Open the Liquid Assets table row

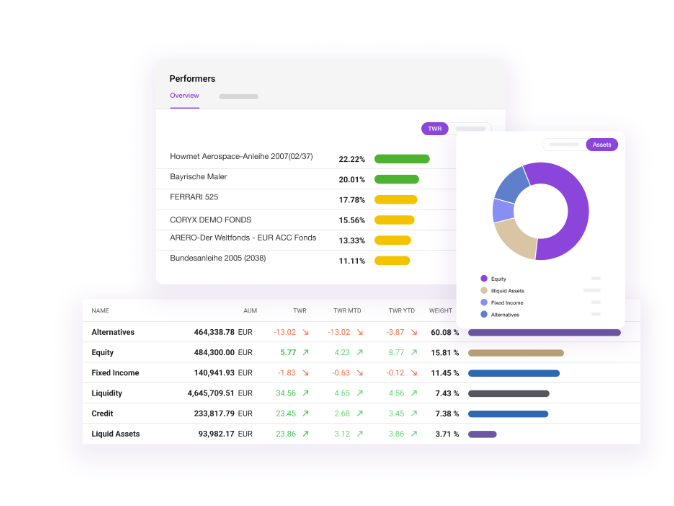coord(361,434)
